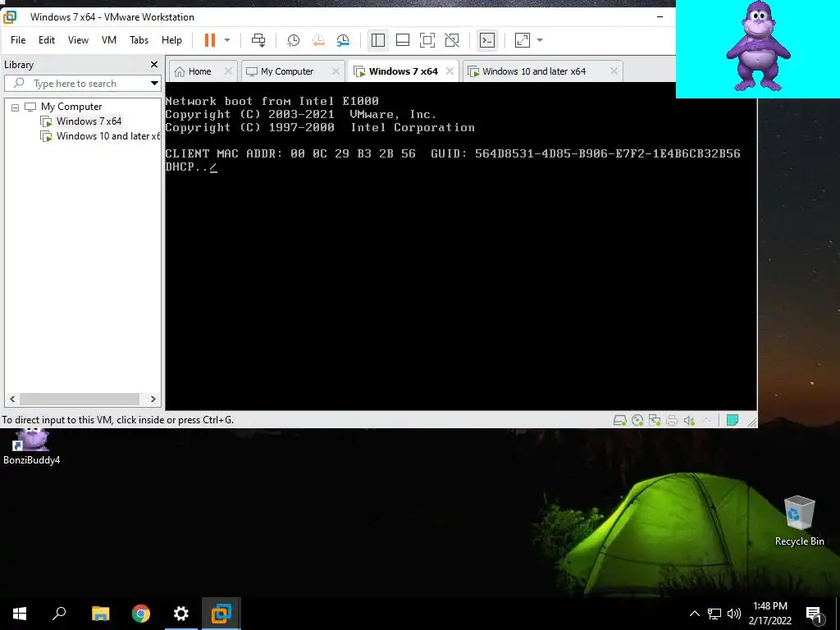Open the VM menu

[109, 40]
